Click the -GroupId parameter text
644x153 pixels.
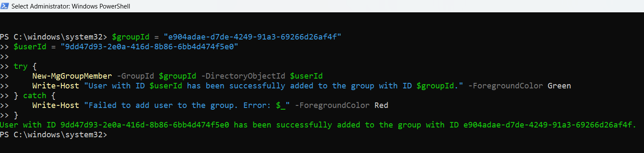(135, 76)
